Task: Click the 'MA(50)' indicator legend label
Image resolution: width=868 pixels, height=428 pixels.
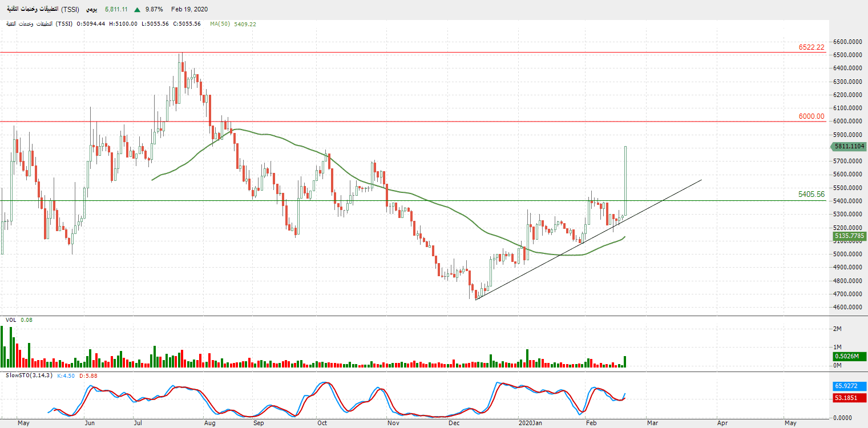Action: click(220, 24)
